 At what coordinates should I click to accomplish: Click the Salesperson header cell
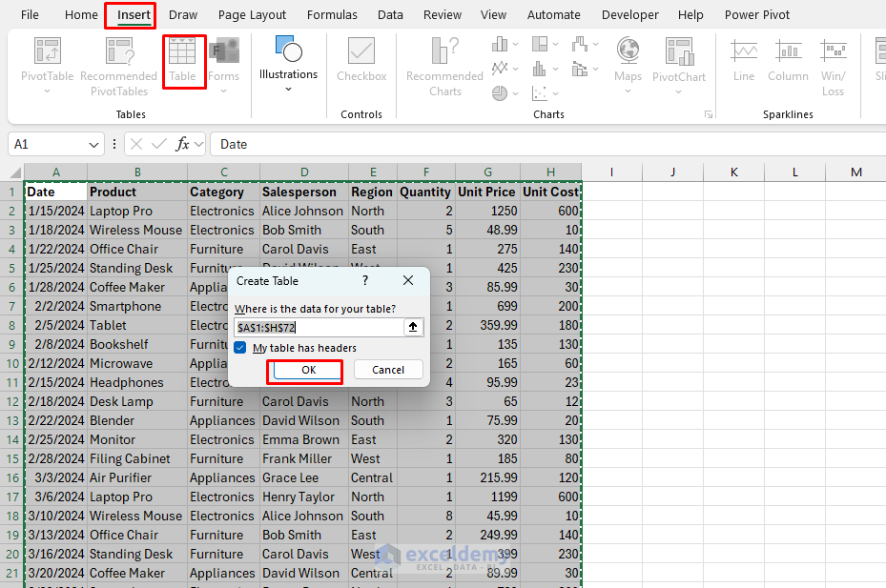coord(304,193)
